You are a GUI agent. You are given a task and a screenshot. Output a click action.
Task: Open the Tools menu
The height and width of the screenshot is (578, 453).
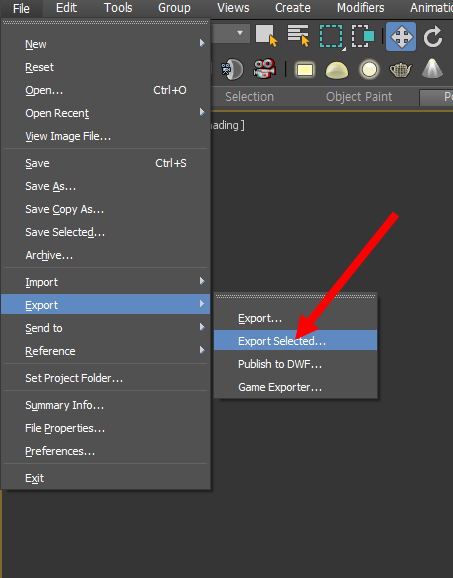coord(118,8)
